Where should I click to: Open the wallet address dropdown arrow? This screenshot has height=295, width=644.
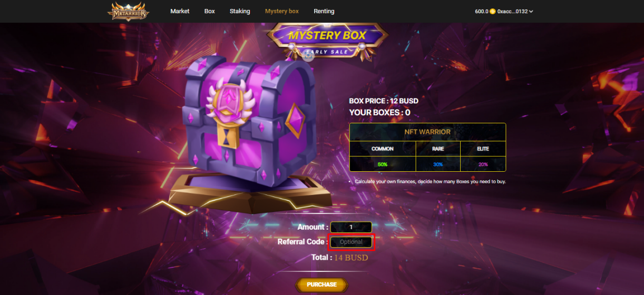[x=531, y=11]
